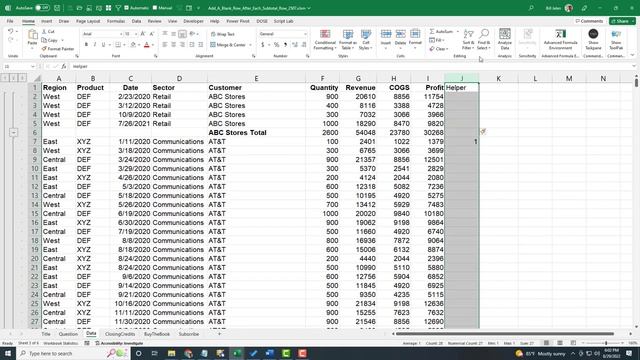Open the Fill dropdown
The height and width of the screenshot is (360, 640).
[x=436, y=40]
